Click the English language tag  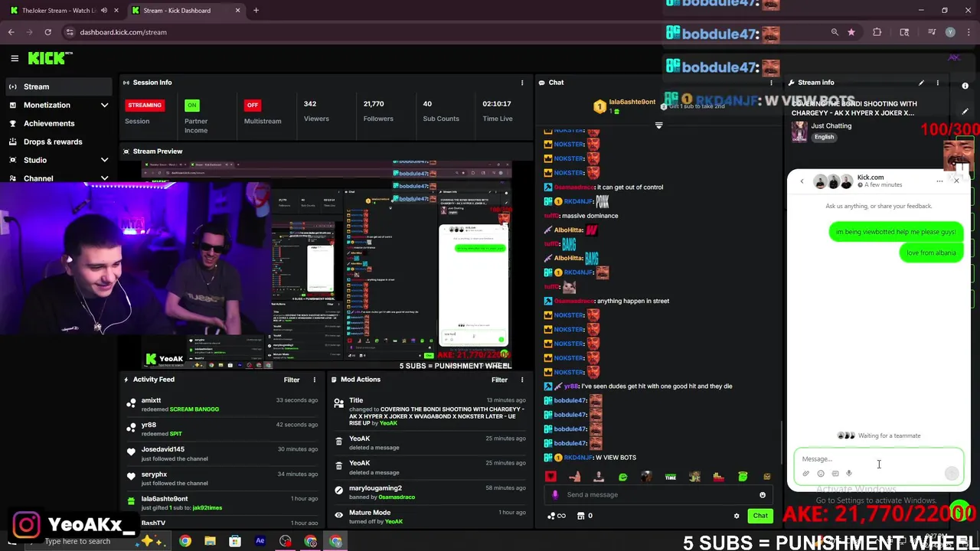(824, 137)
